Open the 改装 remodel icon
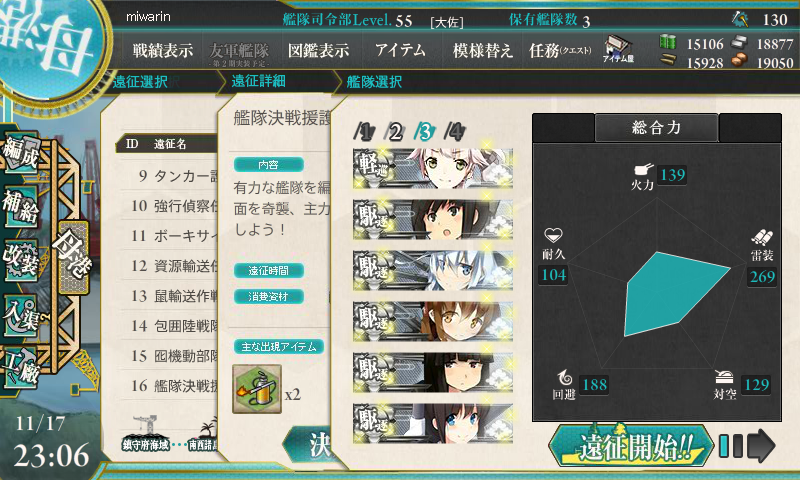Image resolution: width=800 pixels, height=480 pixels. click(x=20, y=260)
